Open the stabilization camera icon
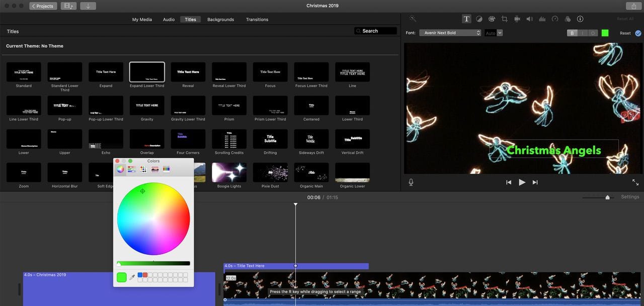Image resolution: width=644 pixels, height=306 pixels. (x=517, y=19)
